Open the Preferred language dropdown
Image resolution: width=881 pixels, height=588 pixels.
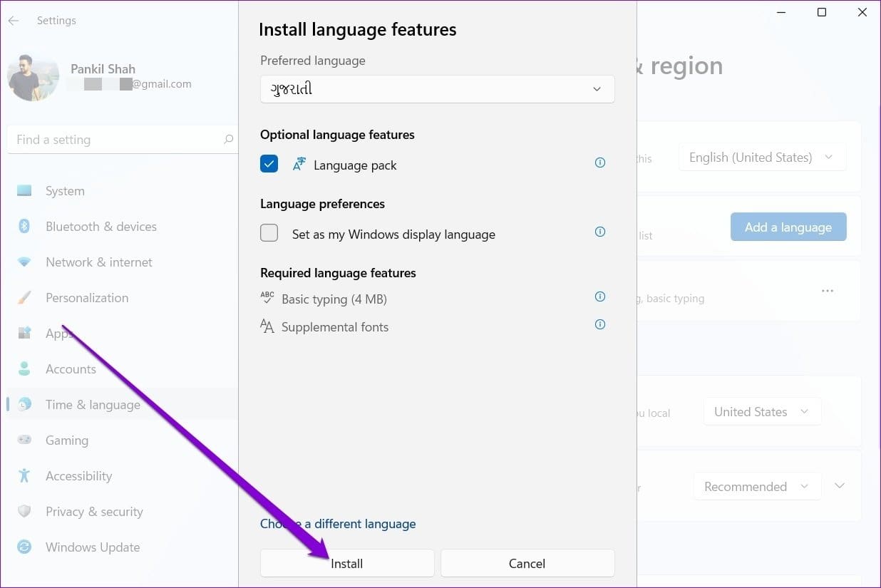[438, 89]
